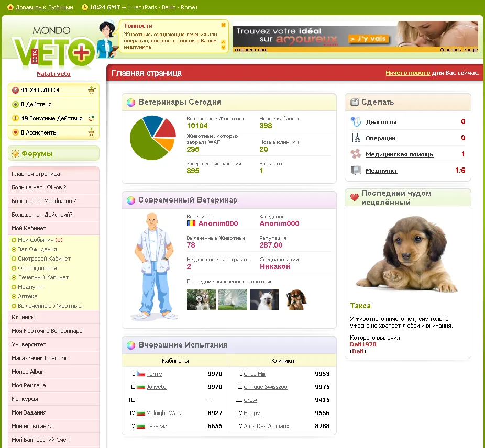
Task: Go to Главная страница menu item
Action: tap(53, 174)
